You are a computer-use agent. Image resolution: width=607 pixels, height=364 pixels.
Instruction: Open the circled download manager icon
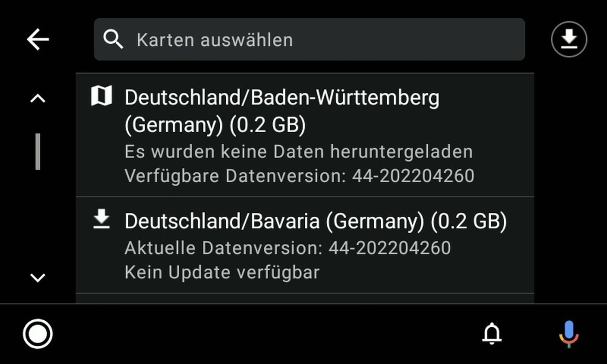click(569, 39)
